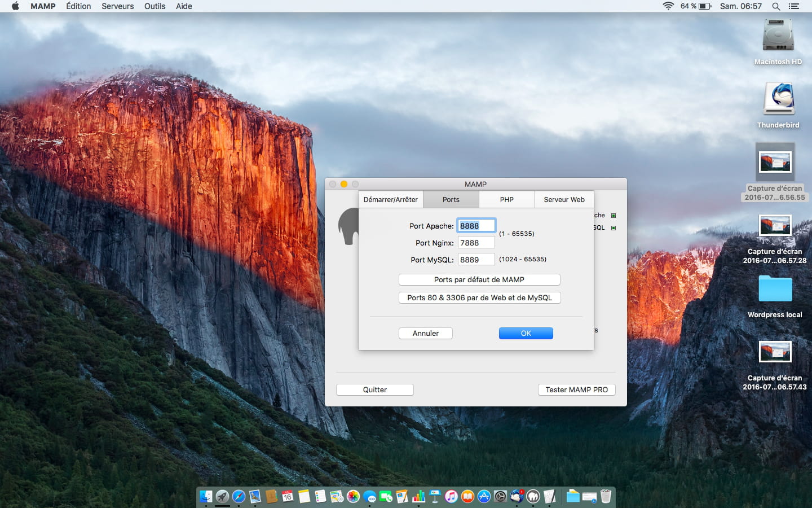The width and height of the screenshot is (812, 508).
Task: Open the Trash in the dock
Action: click(x=606, y=496)
